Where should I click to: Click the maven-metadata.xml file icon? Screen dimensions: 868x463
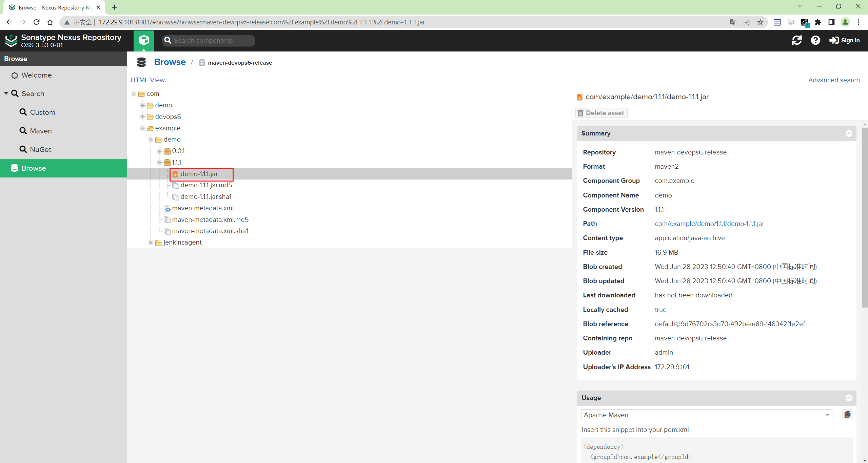[167, 208]
